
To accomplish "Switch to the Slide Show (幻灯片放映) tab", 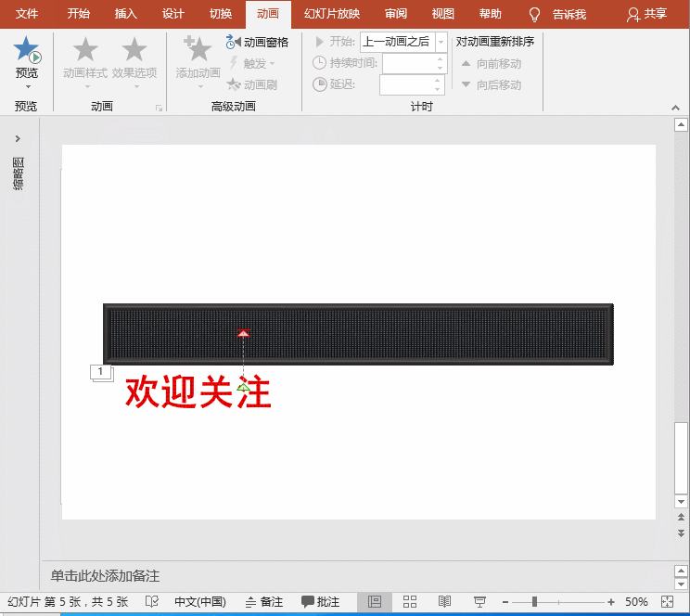I will [x=332, y=14].
